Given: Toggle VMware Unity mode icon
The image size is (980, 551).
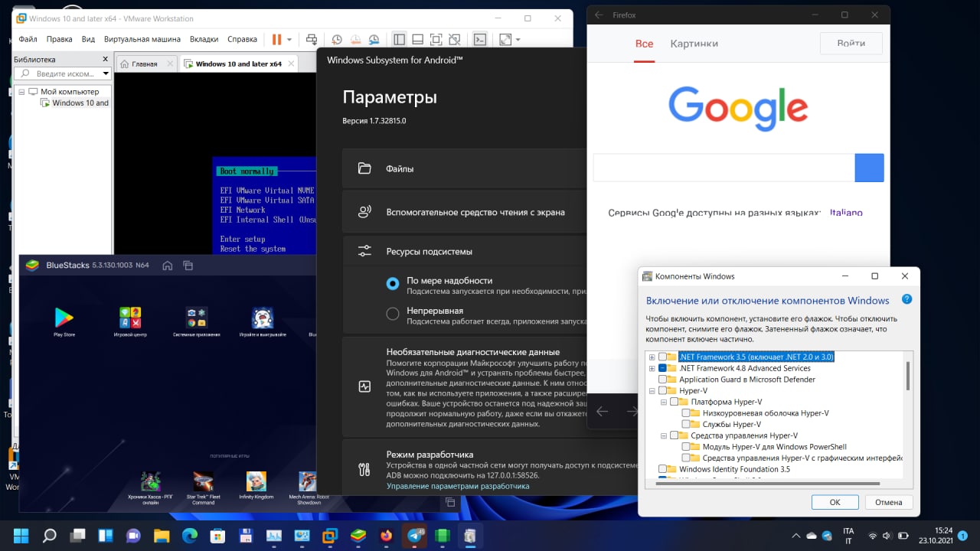Looking at the screenshot, I should point(454,39).
